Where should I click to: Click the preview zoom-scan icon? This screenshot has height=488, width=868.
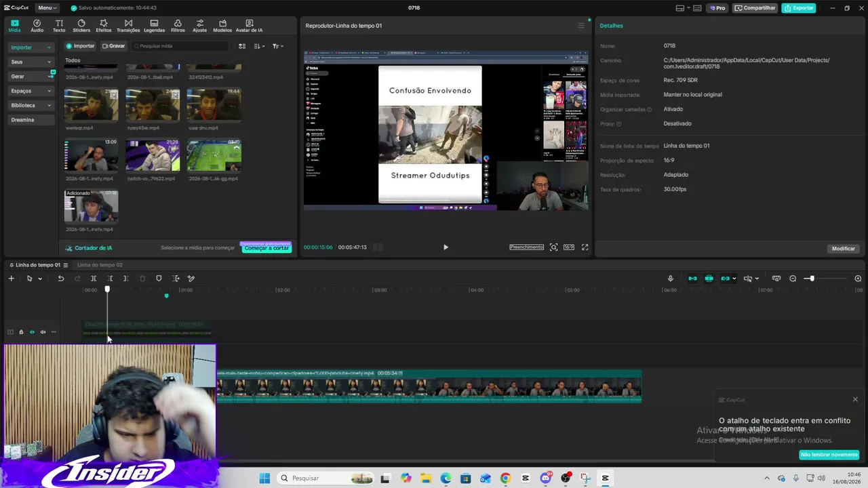[553, 247]
